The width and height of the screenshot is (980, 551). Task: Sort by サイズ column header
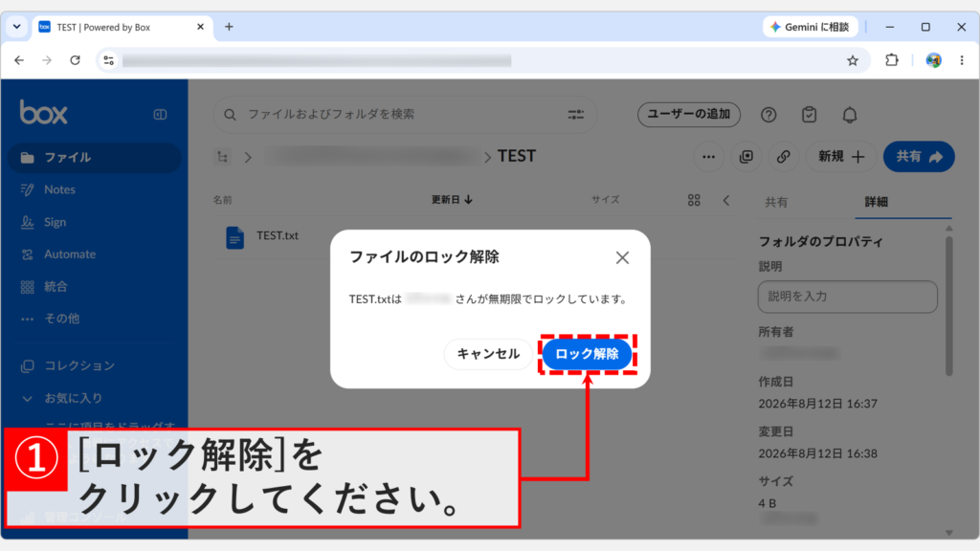[x=606, y=199]
